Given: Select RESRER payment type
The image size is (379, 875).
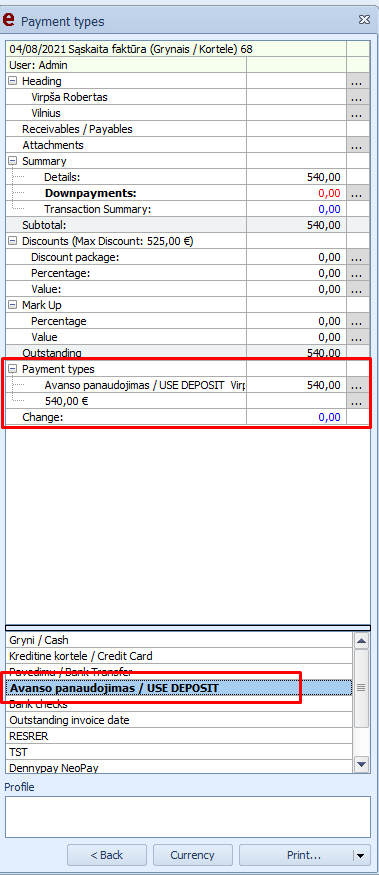Looking at the screenshot, I should (179, 736).
